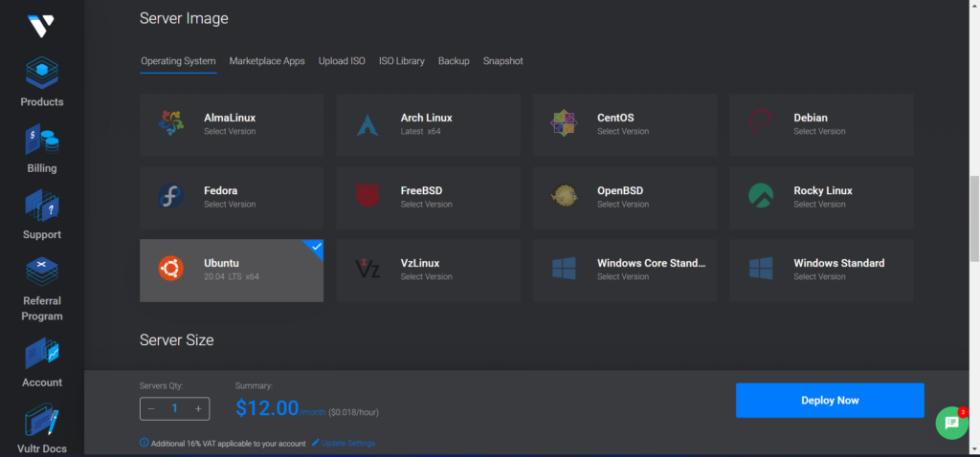Toggle the selected Ubuntu checkmark corner
980x457 pixels.
coord(316,248)
